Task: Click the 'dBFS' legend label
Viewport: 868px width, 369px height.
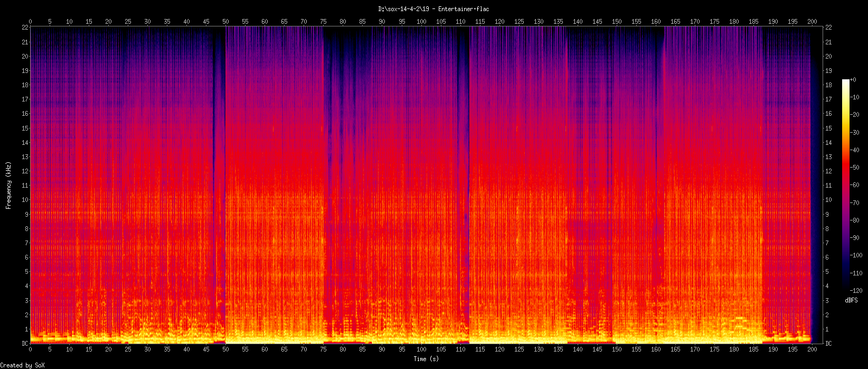Action: click(851, 300)
